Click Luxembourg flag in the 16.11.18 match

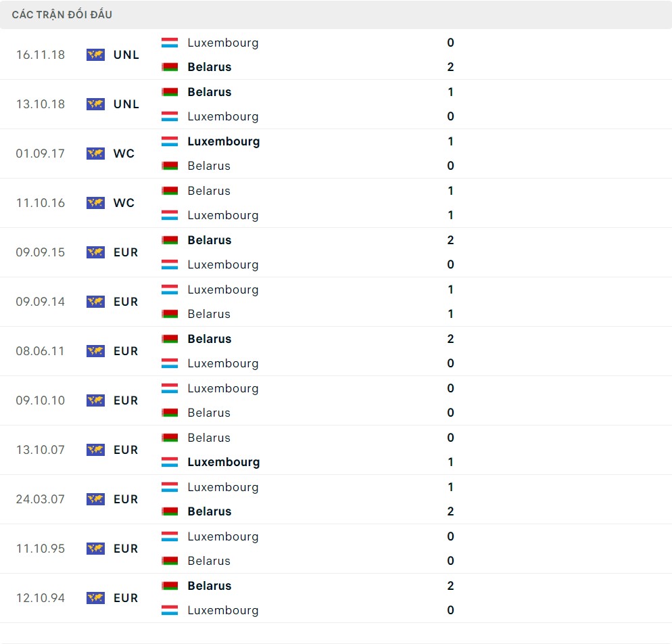tap(170, 43)
